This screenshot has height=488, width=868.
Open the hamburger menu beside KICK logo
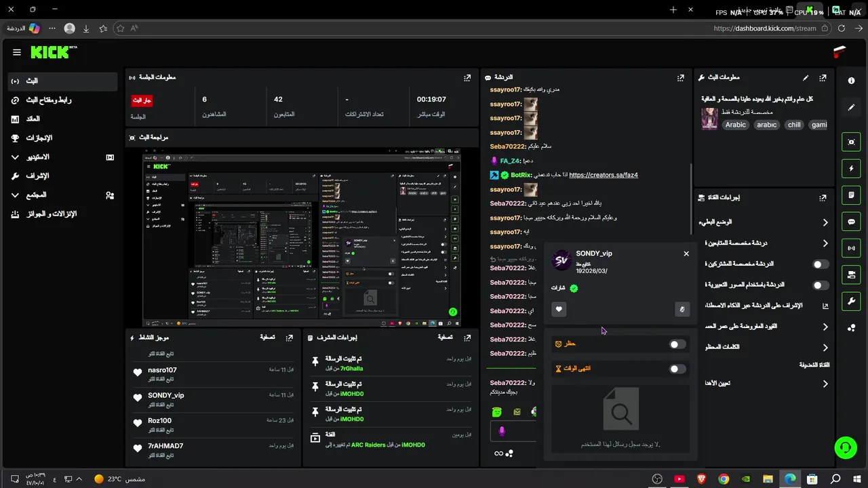click(17, 52)
